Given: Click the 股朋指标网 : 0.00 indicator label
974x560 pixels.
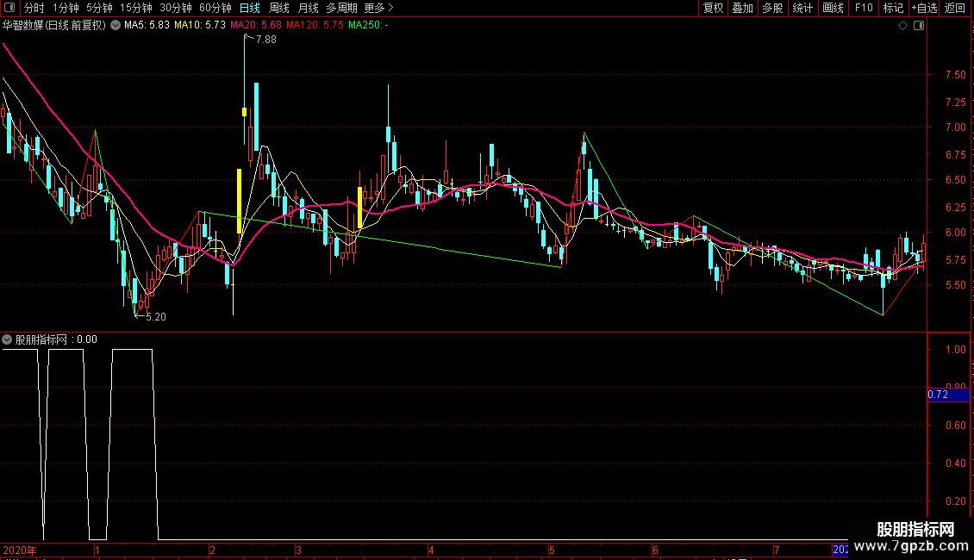Looking at the screenshot, I should click(x=56, y=339).
